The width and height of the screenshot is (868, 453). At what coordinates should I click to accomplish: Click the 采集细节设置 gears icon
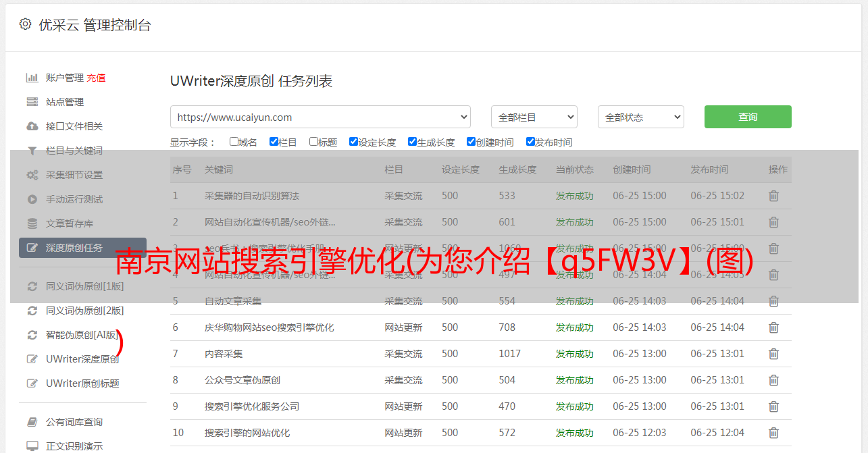point(32,175)
